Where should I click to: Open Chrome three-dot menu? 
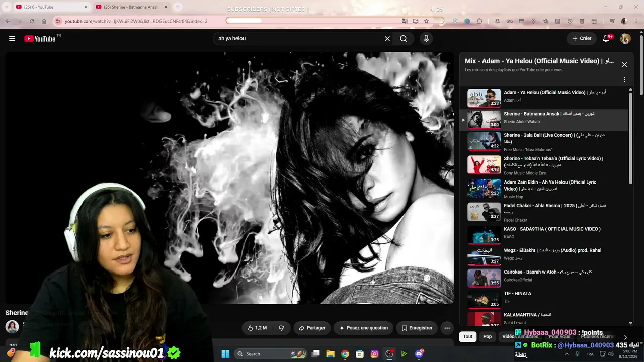click(636, 21)
